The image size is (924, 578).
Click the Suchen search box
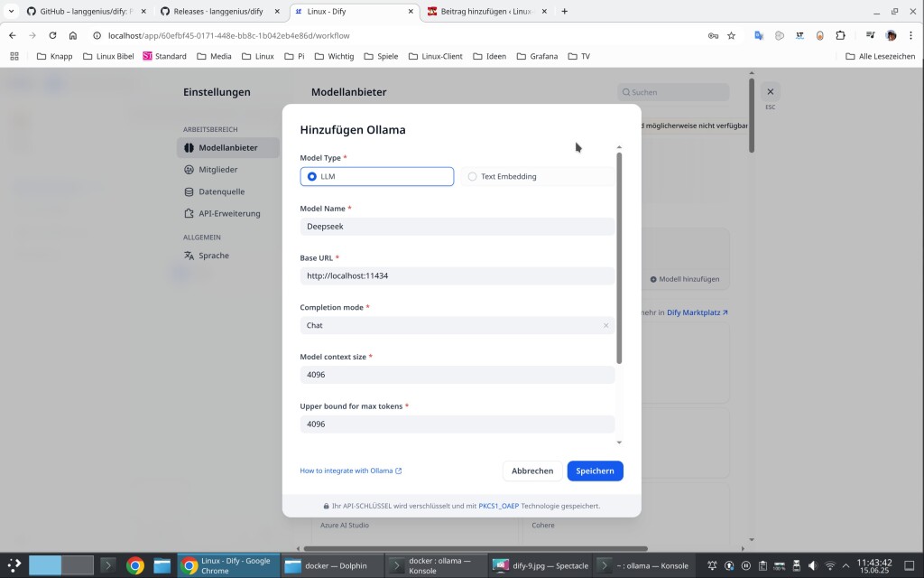pos(673,92)
